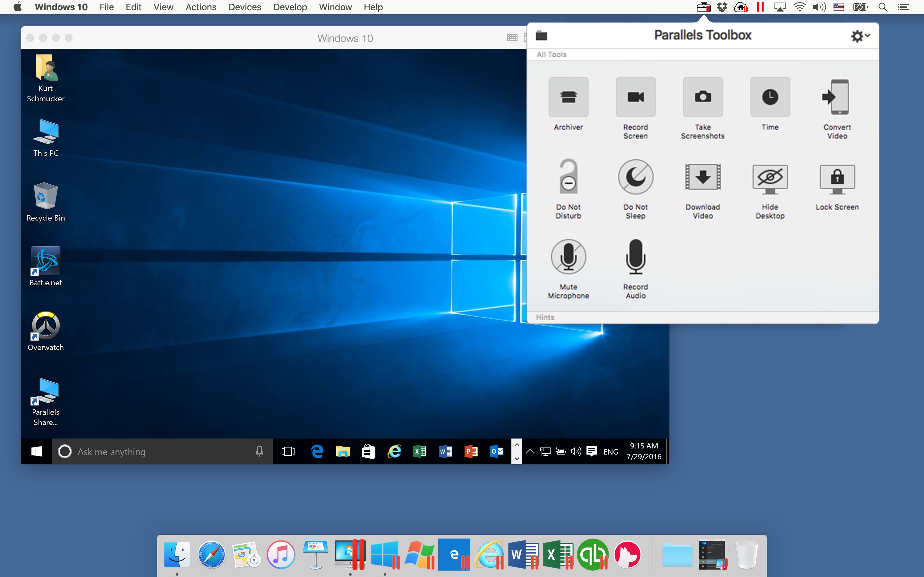This screenshot has width=924, height=577.
Task: Click the Parallels Toolbox title bar
Action: point(703,35)
